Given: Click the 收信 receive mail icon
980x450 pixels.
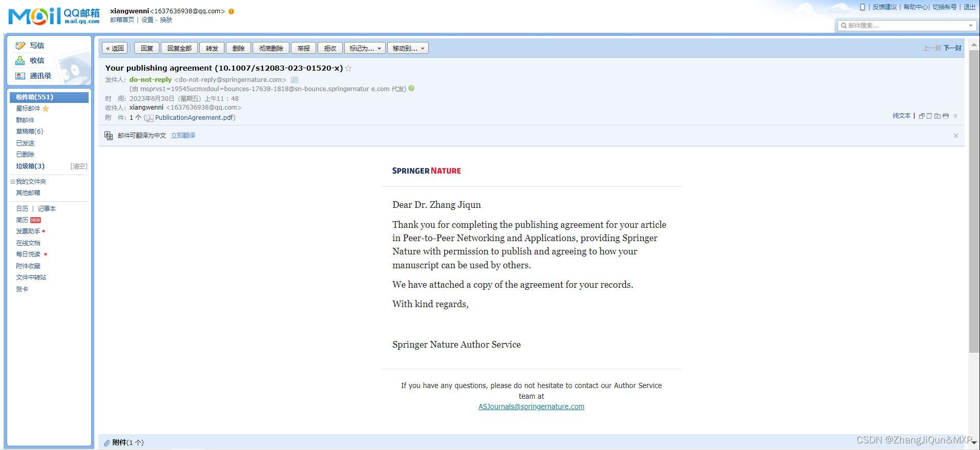Looking at the screenshot, I should coord(20,60).
